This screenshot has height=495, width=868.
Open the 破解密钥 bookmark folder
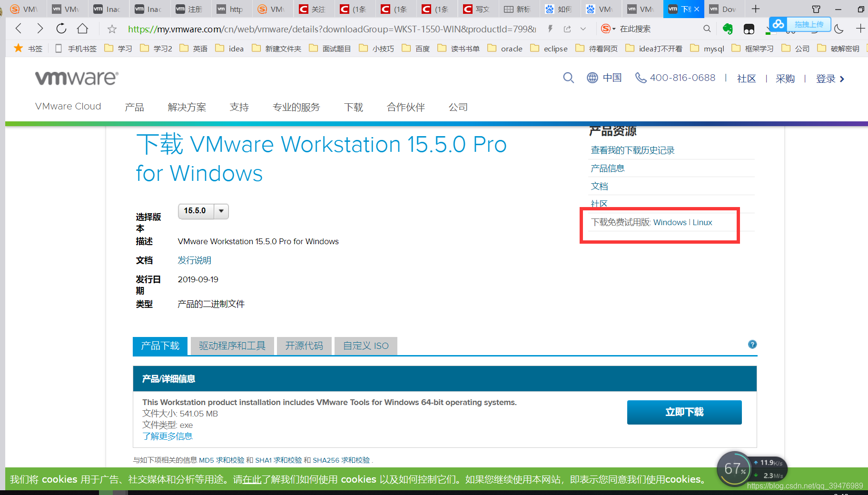click(838, 49)
